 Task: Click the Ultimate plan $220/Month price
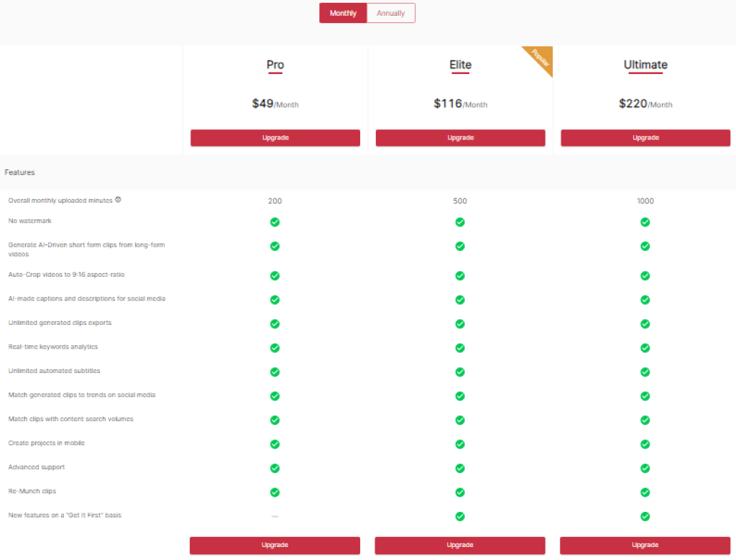[x=645, y=104]
